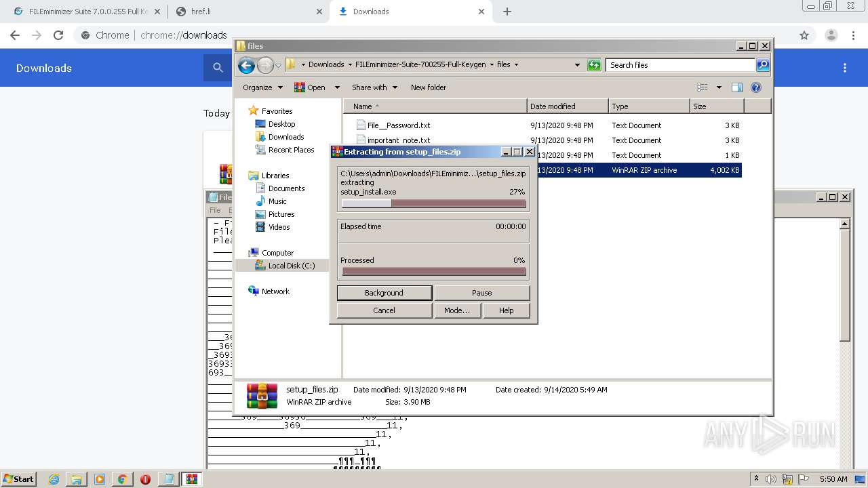Toggle the preview pane icon
The image size is (868, 488).
[x=737, y=87]
